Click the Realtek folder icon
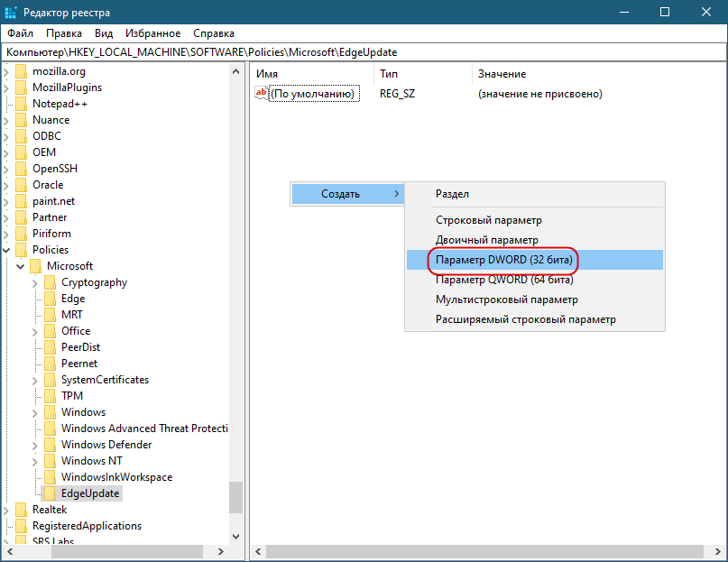This screenshot has width=728, height=562. (21, 510)
